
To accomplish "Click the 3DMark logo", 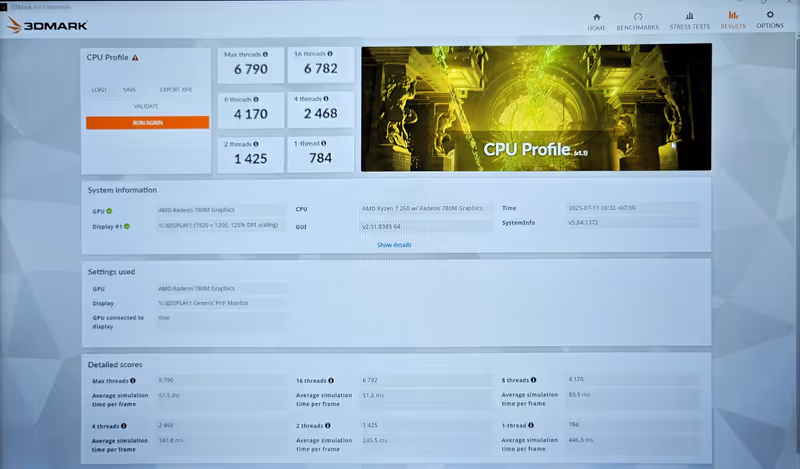I will pos(48,24).
